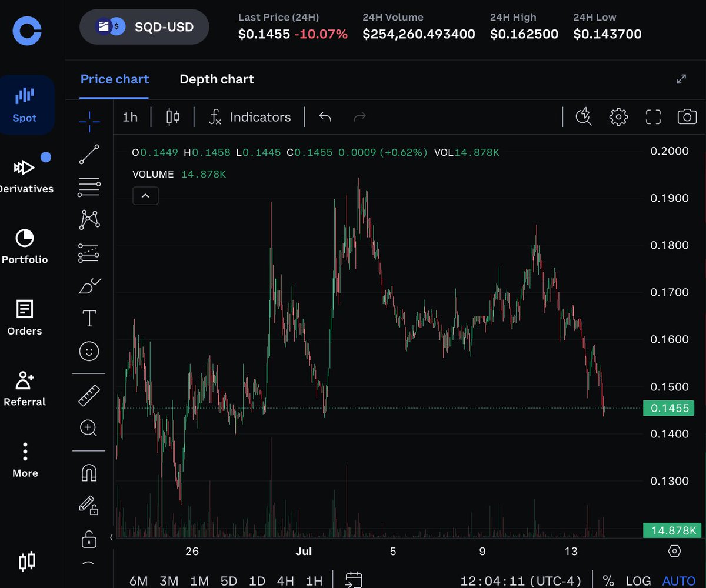The image size is (706, 588).
Task: Toggle magnet snapping mode
Action: [x=89, y=472]
